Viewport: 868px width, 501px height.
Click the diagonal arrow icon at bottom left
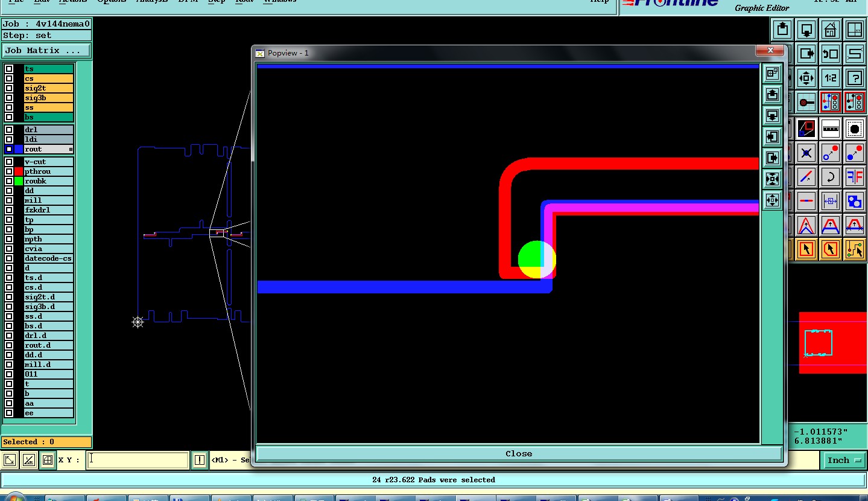[10, 460]
